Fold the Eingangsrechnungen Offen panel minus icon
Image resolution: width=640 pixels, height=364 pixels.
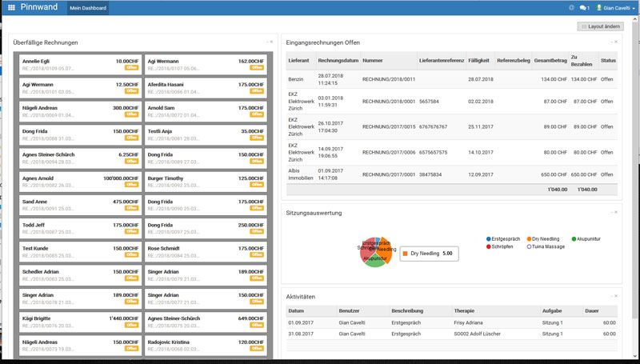pyautogui.click(x=612, y=42)
